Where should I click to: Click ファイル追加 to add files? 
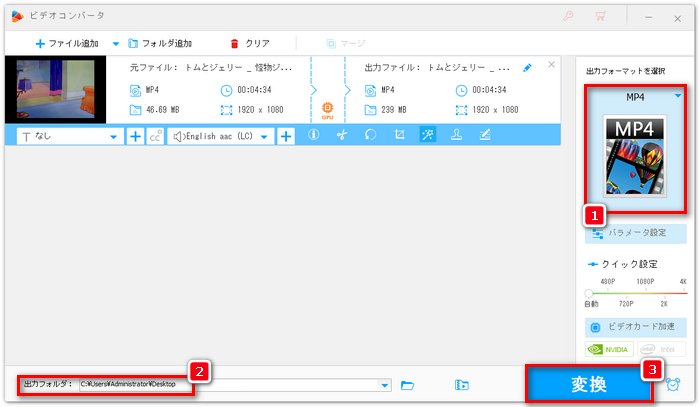(68, 44)
